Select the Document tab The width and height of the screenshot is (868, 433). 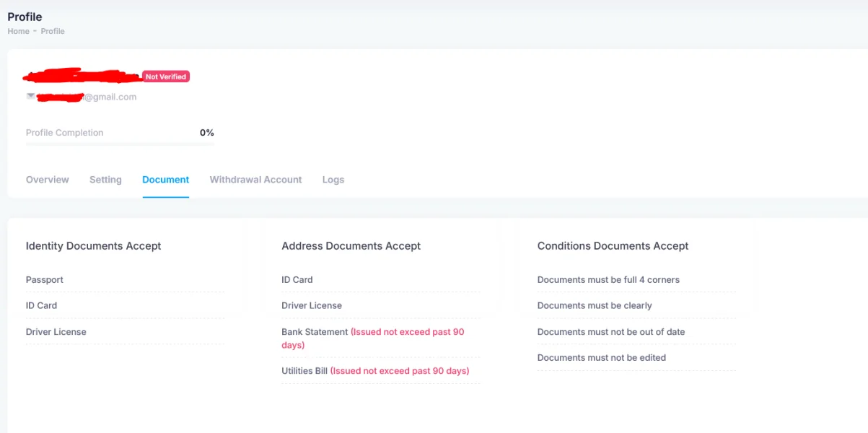pyautogui.click(x=165, y=180)
